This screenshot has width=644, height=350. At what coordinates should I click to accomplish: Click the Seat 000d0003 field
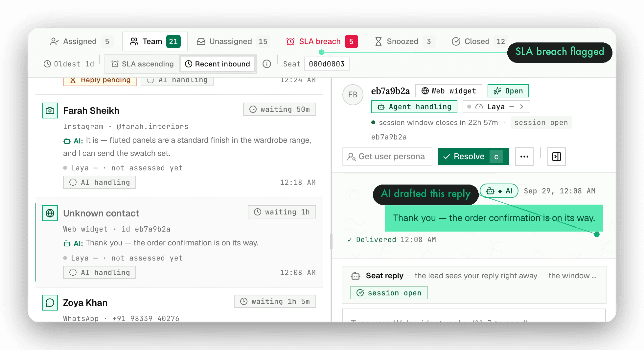coord(327,64)
